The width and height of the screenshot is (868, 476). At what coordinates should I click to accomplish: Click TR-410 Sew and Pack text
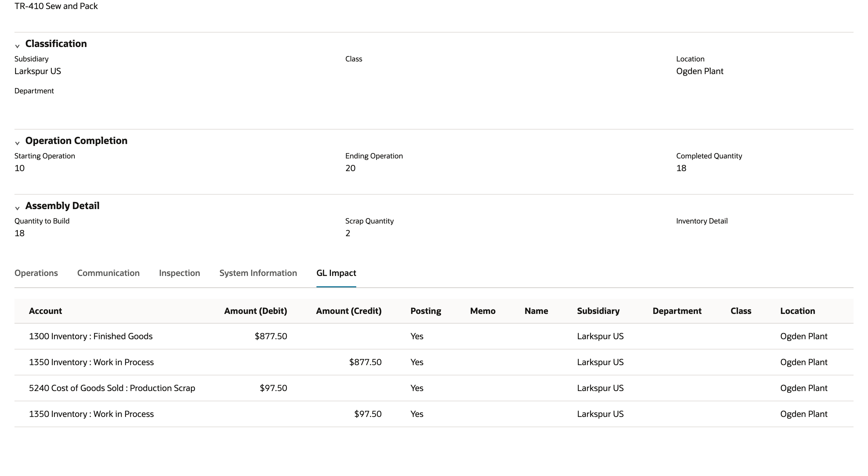[56, 6]
